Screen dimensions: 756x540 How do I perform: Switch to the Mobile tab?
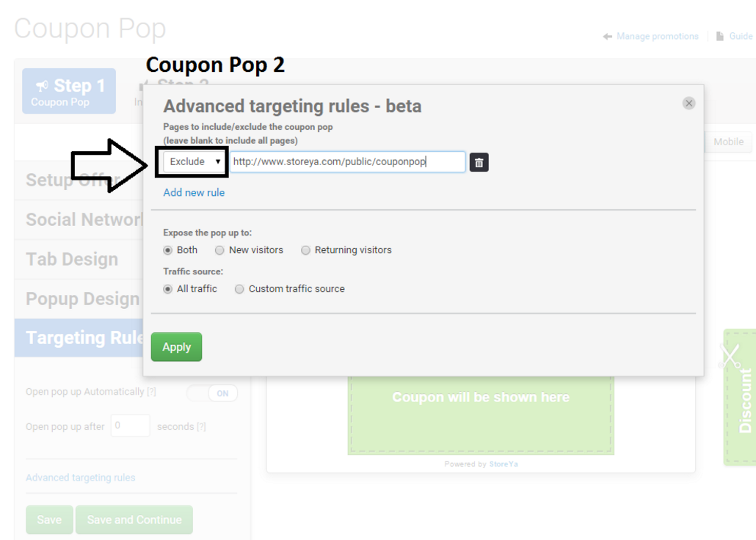tap(728, 142)
